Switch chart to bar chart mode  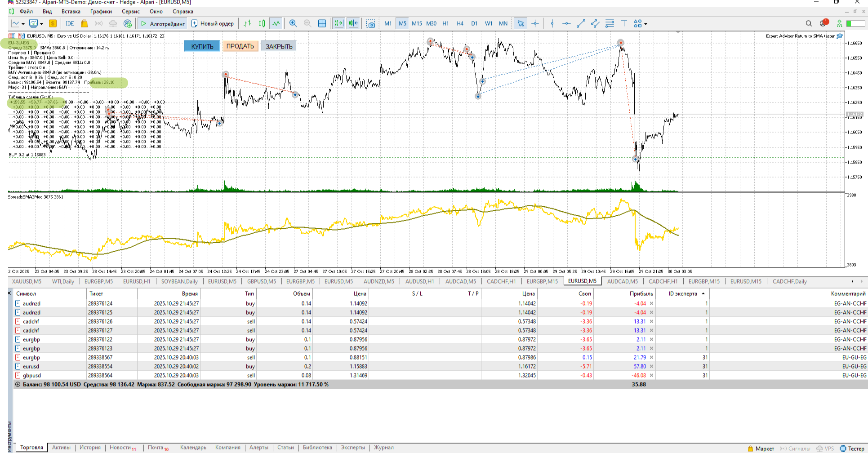(x=247, y=23)
